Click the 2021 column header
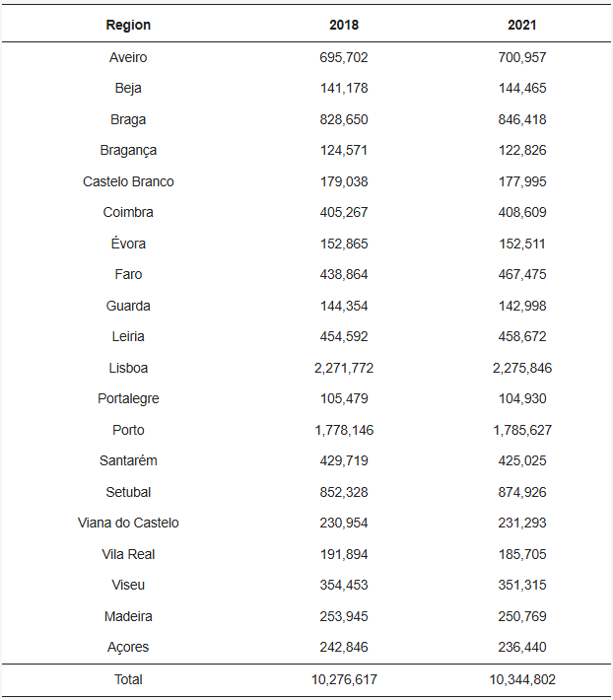The width and height of the screenshot is (613, 700). click(522, 25)
